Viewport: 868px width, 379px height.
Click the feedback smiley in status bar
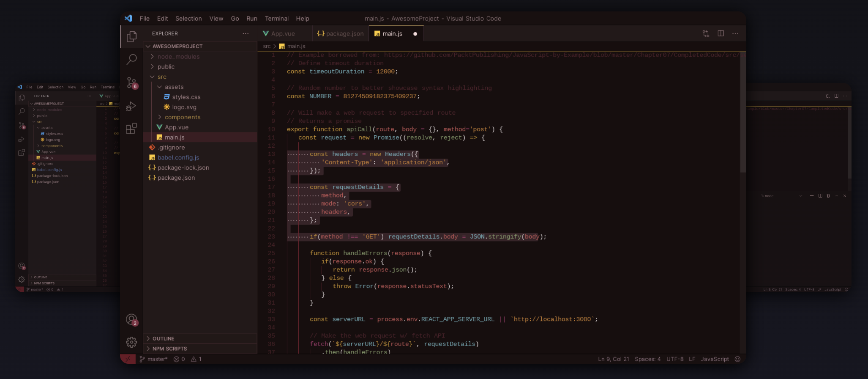point(737,359)
